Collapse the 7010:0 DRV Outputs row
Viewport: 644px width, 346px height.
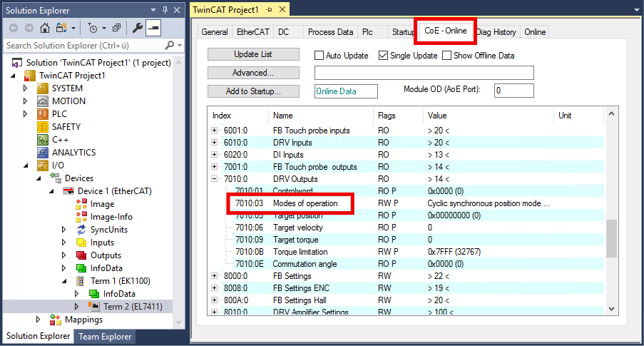pyautogui.click(x=214, y=179)
